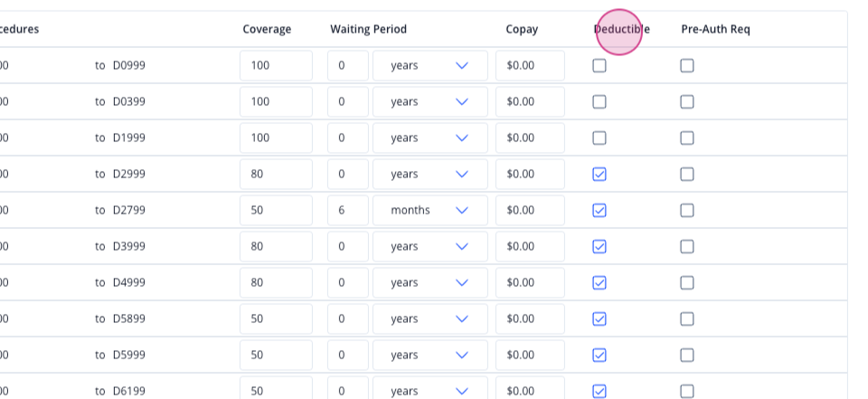868x399 pixels.
Task: Click Copay field in the D0999 row
Action: 530,66
